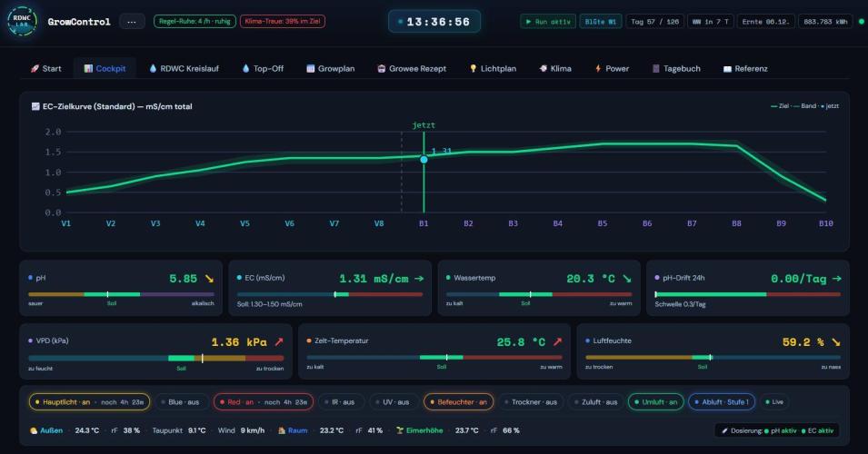Click the light bulb icon for Lichtplan
The width and height of the screenshot is (868, 454).
point(473,69)
